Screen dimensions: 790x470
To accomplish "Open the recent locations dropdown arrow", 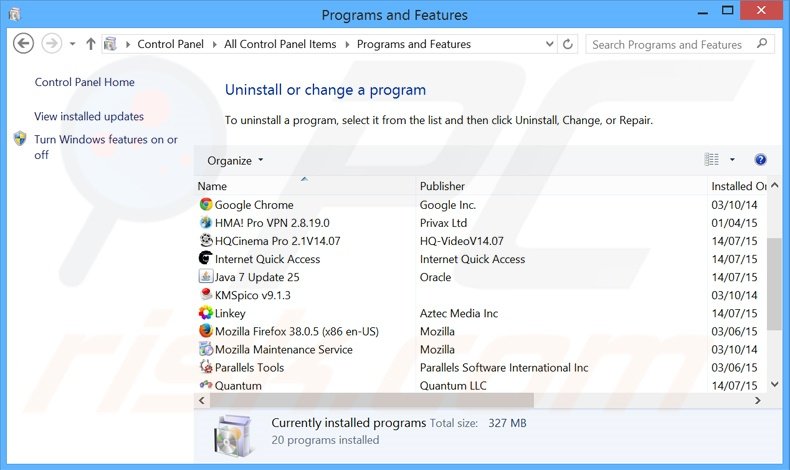I will tap(73, 44).
